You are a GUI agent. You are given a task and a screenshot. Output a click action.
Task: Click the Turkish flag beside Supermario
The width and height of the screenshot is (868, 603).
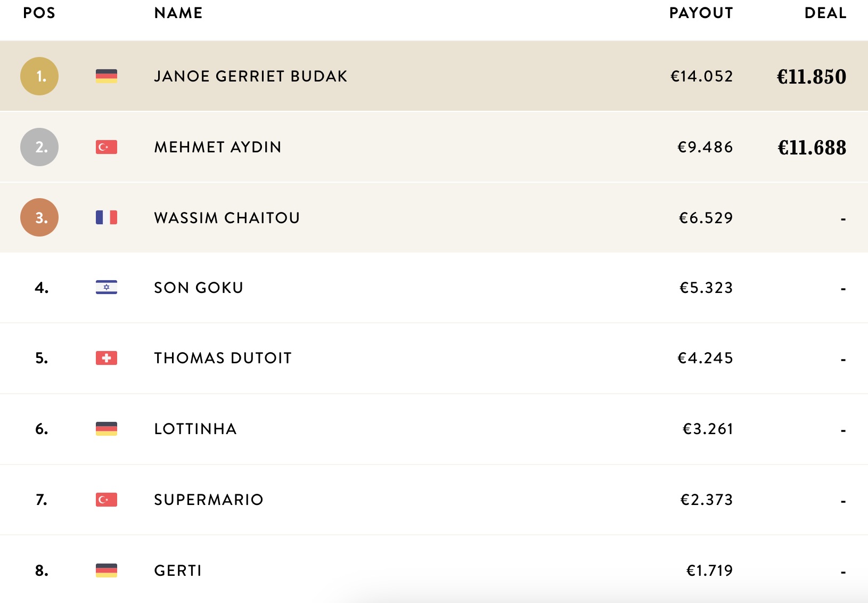(107, 500)
